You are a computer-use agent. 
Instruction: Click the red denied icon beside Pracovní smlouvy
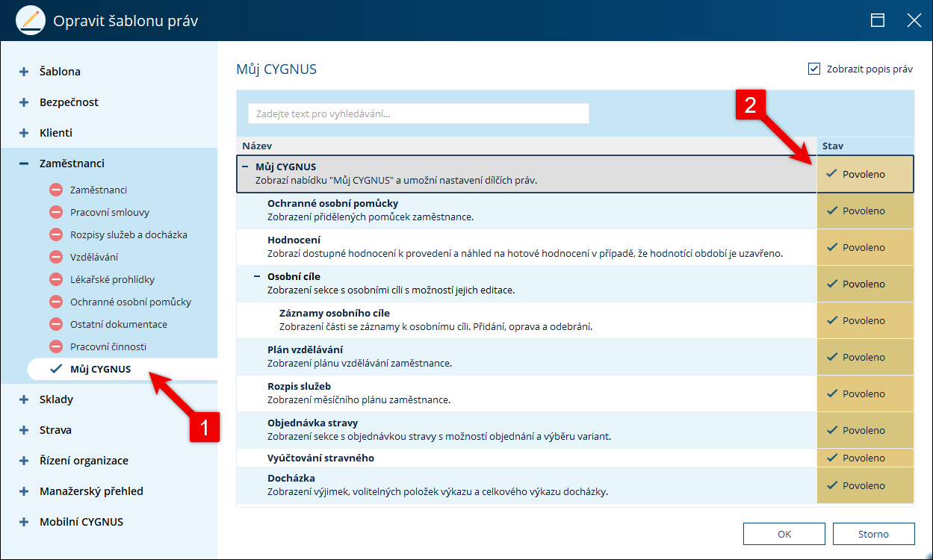56,213
